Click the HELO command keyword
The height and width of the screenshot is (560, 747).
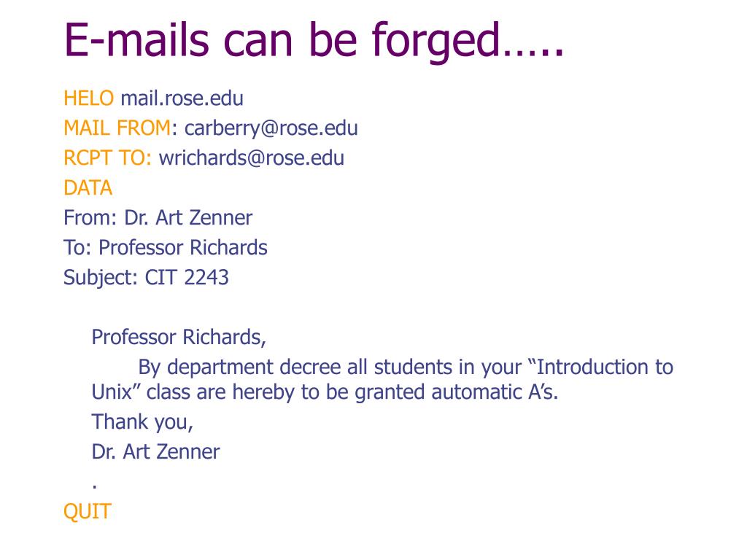pyautogui.click(x=88, y=98)
